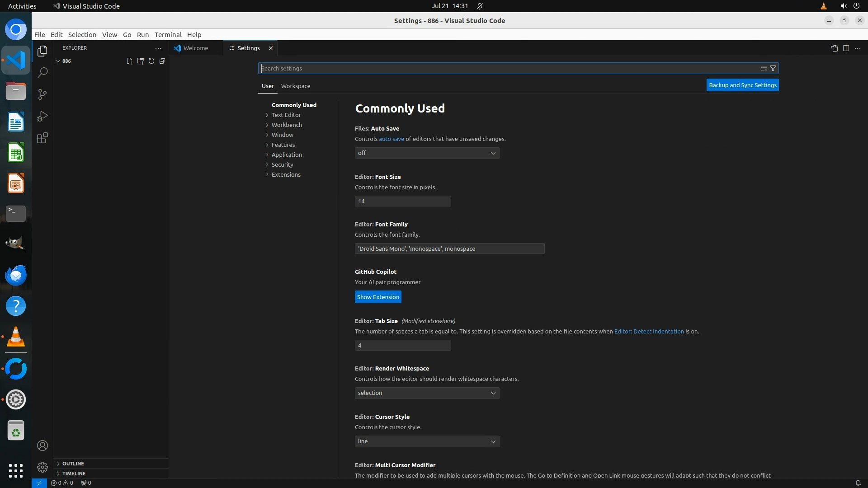Open the Source Control view
The image size is (868, 488).
point(42,94)
